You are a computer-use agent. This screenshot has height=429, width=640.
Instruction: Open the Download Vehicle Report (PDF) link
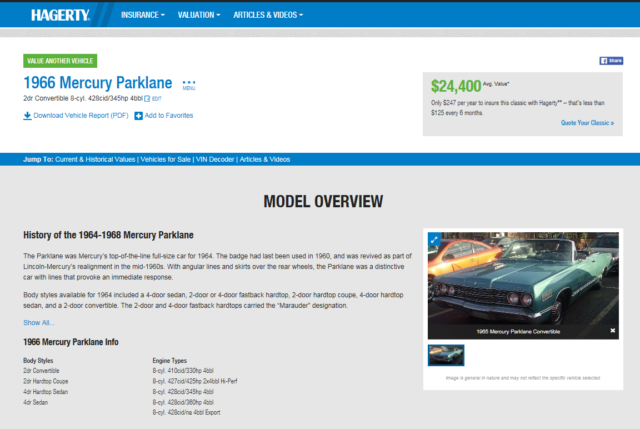point(81,116)
